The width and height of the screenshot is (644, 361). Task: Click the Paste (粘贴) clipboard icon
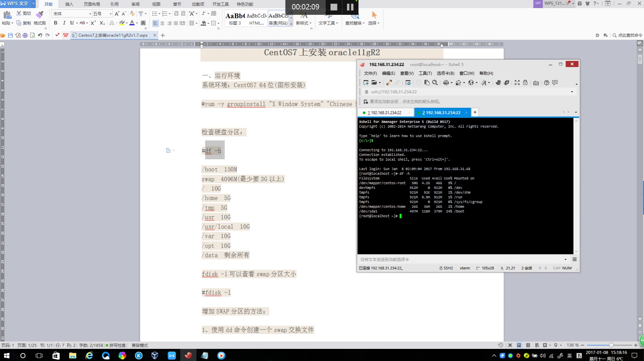point(7,15)
